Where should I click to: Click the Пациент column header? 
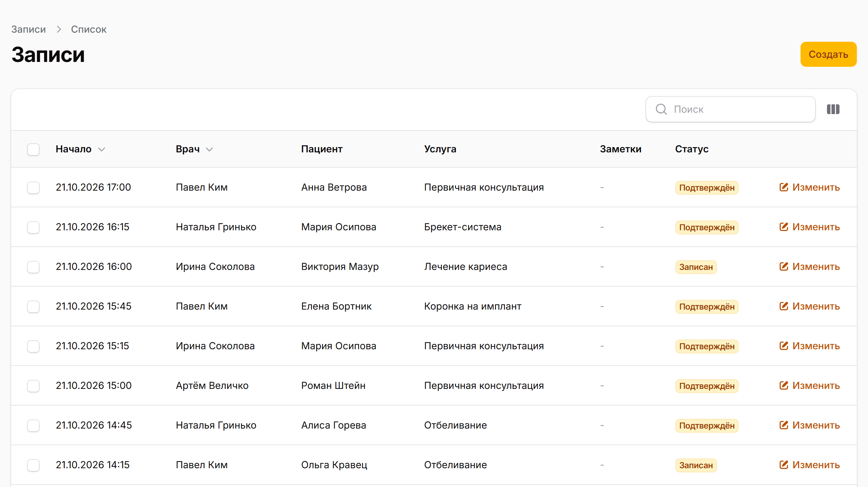(x=322, y=149)
